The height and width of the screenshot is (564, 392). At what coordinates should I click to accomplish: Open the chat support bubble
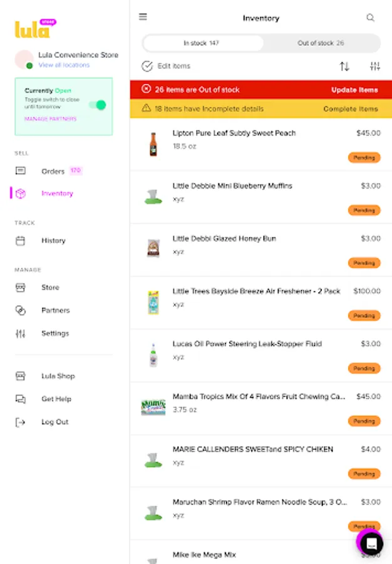[371, 541]
